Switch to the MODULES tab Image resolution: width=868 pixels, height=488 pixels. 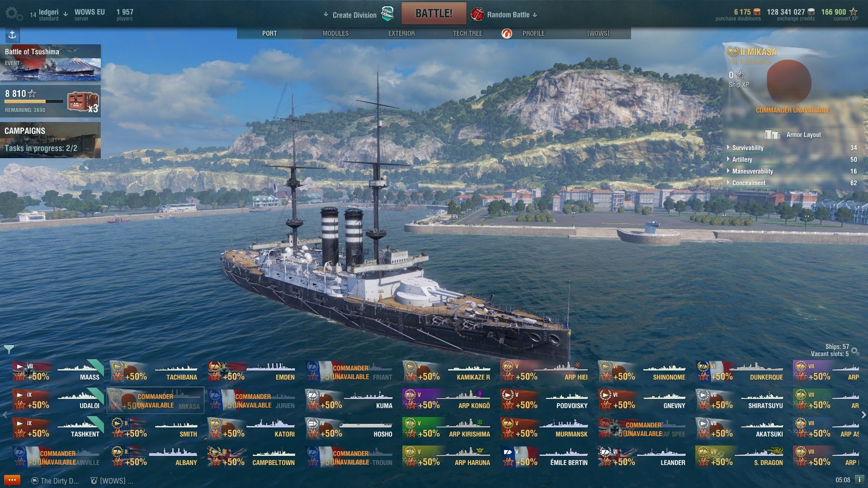click(335, 33)
